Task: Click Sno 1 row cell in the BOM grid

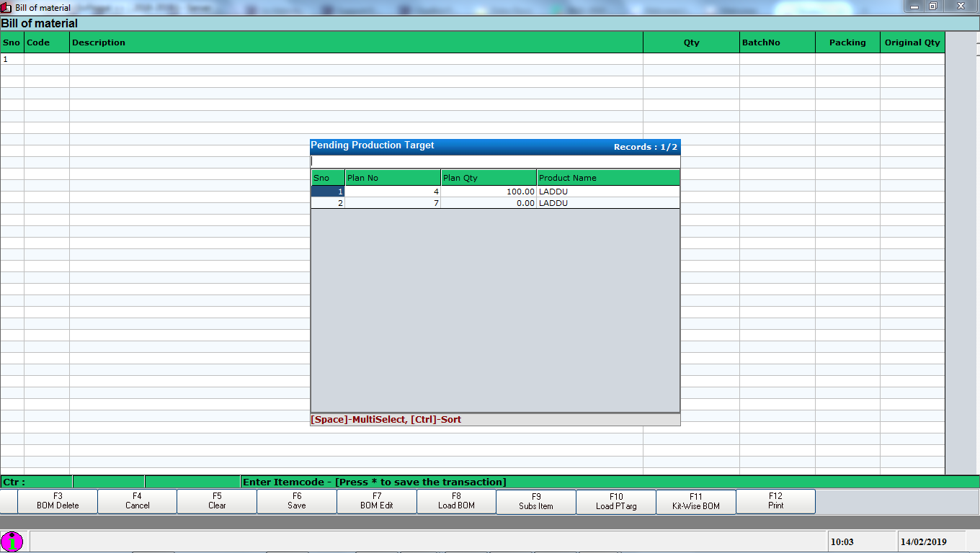Action: (x=12, y=59)
